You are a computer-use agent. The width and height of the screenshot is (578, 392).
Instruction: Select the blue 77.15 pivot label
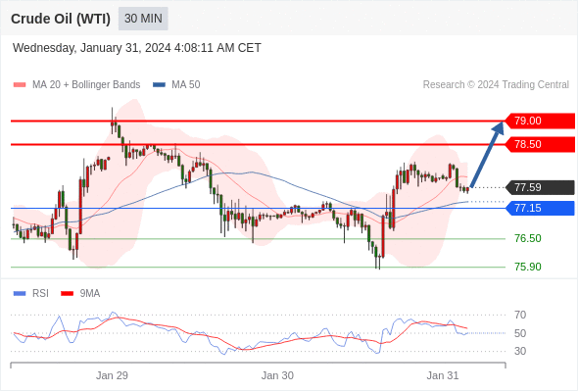pos(540,208)
